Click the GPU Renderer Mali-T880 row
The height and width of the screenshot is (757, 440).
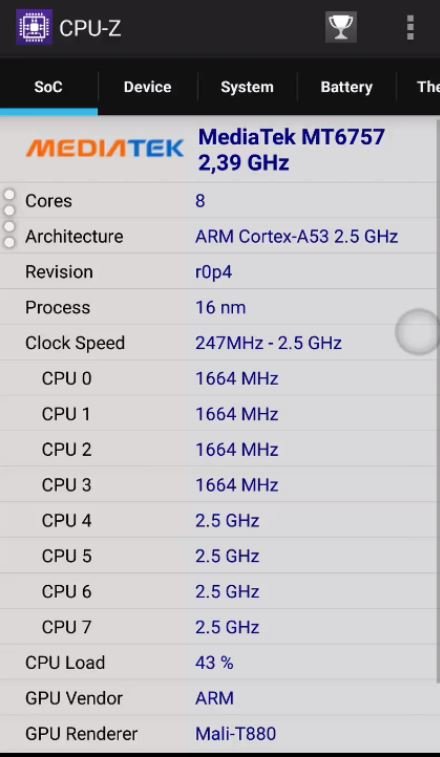point(217,733)
